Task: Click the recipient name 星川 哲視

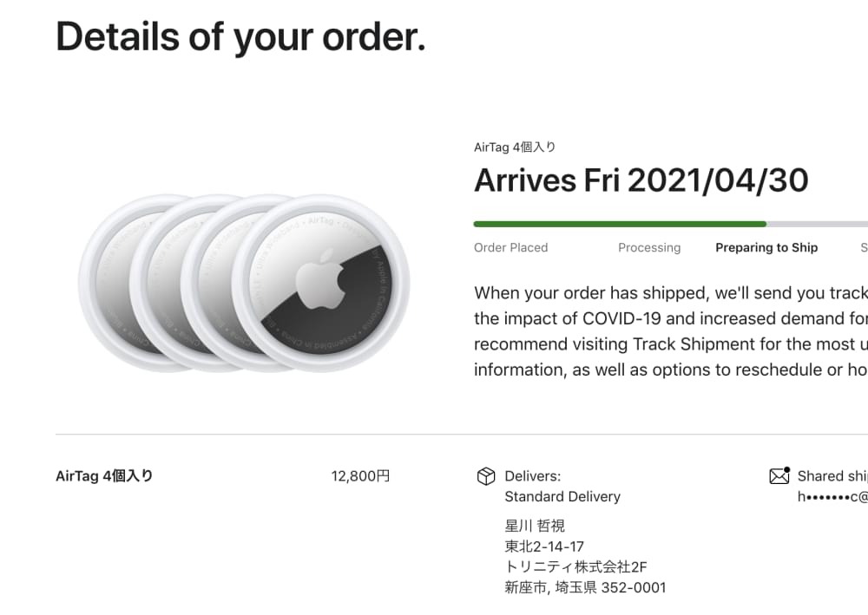Action: point(535,526)
